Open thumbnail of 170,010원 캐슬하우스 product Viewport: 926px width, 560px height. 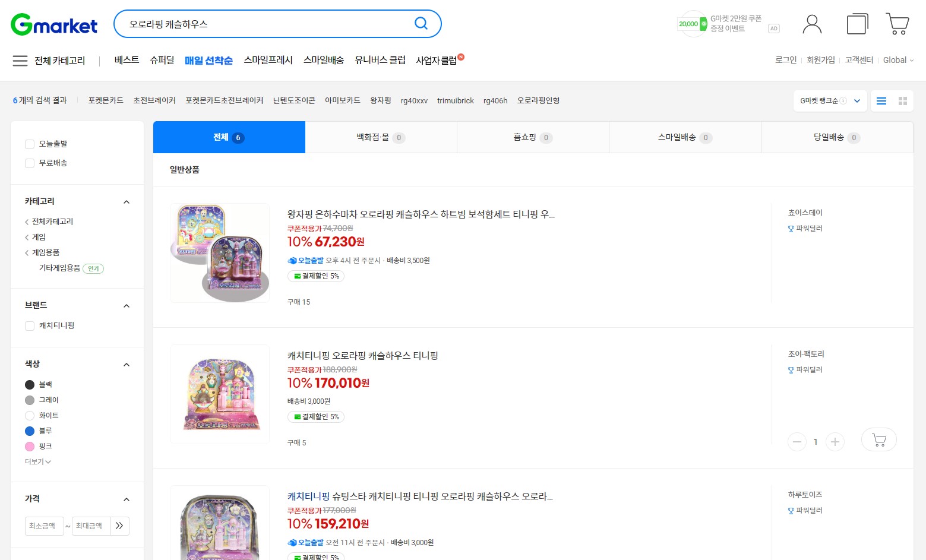(220, 394)
